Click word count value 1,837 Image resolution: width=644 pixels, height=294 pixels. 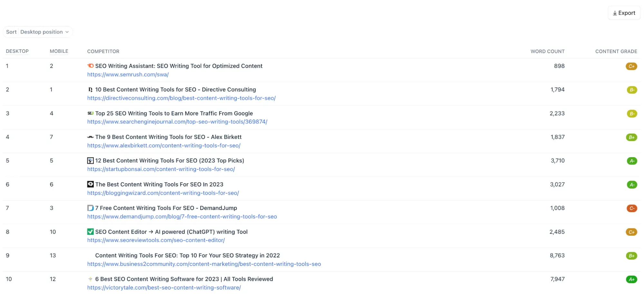(558, 137)
